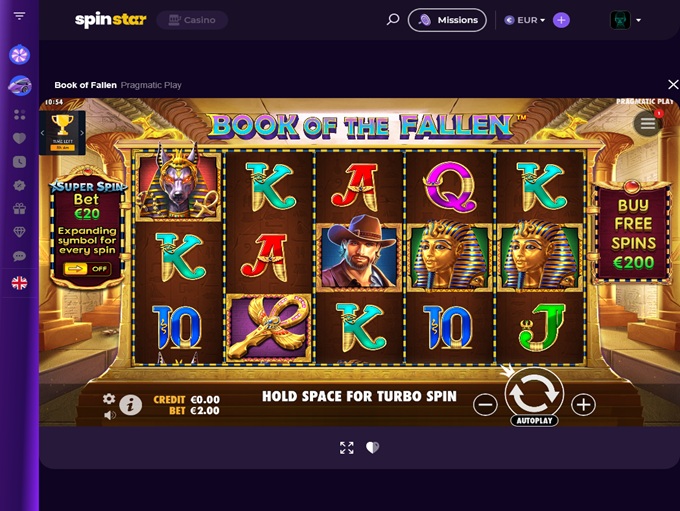The image size is (680, 511).
Task: Click purple plus deposit button
Action: pyautogui.click(x=561, y=20)
